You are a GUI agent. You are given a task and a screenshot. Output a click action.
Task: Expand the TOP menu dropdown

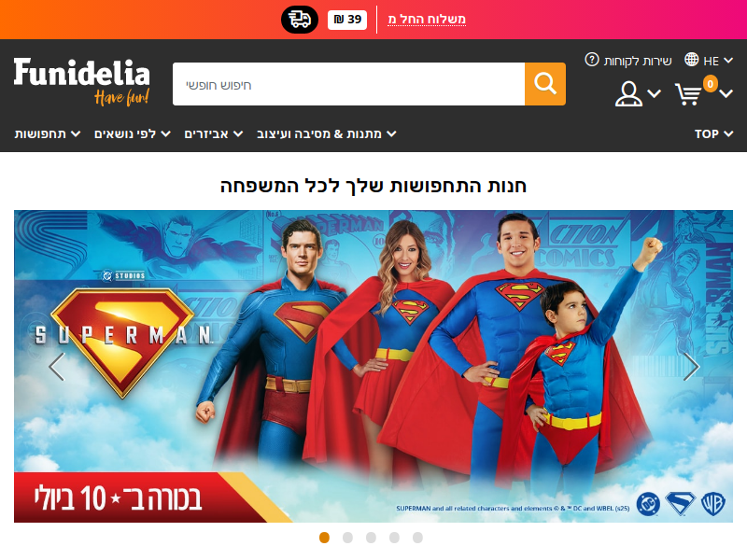(713, 133)
